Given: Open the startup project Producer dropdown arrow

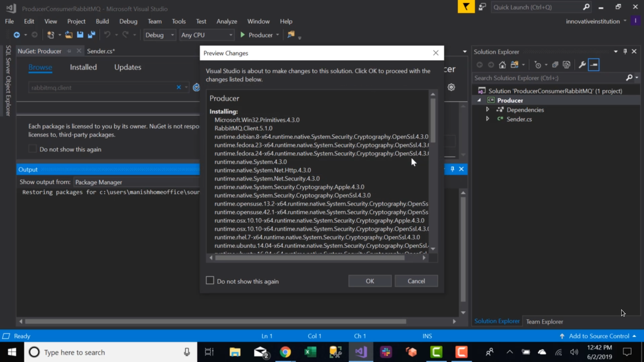Looking at the screenshot, I should pos(277,35).
